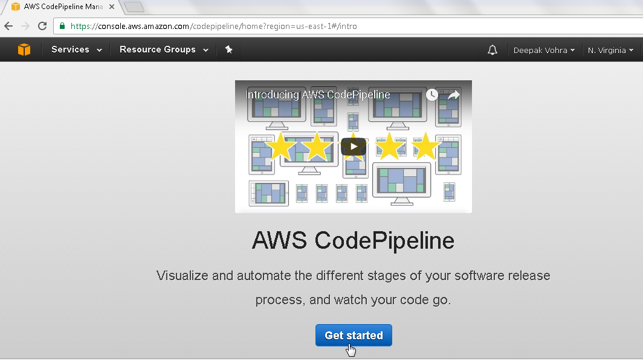The height and width of the screenshot is (364, 643).
Task: Click the text line starting 'Visualize and automate'
Action: click(x=353, y=275)
